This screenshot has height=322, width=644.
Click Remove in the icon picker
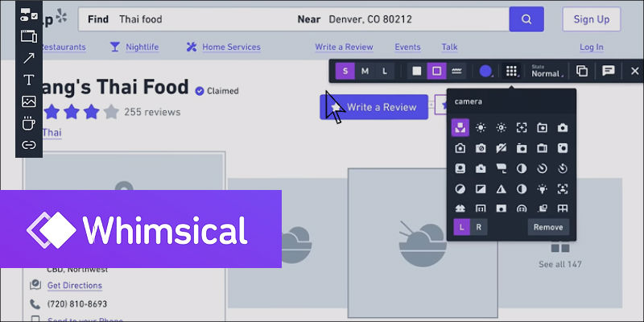click(x=548, y=227)
